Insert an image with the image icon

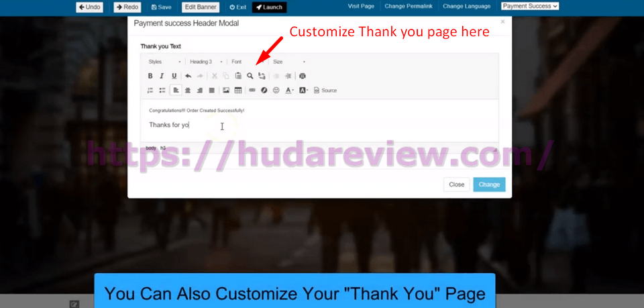point(226,90)
